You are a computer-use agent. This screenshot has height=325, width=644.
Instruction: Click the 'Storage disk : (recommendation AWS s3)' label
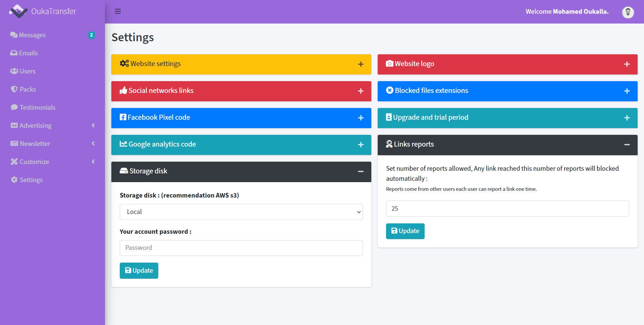coord(179,195)
